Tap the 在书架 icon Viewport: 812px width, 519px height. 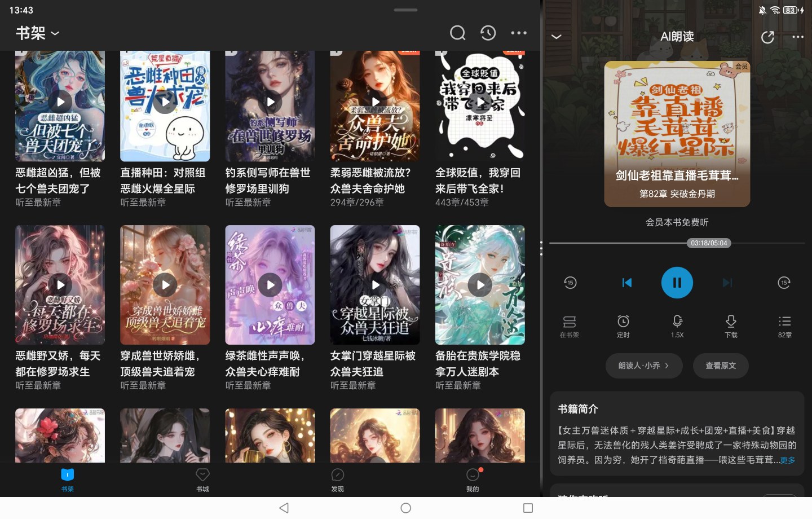(570, 327)
